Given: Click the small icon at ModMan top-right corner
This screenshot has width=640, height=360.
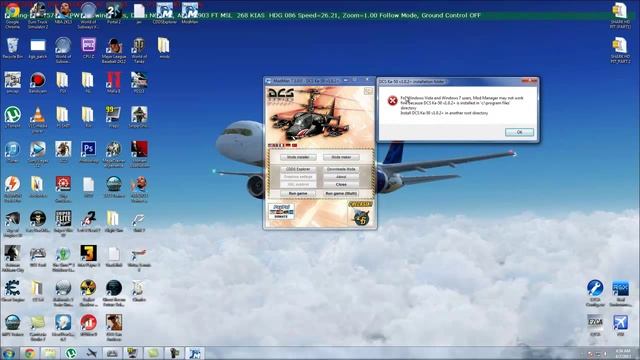Looking at the screenshot, I should click(368, 91).
